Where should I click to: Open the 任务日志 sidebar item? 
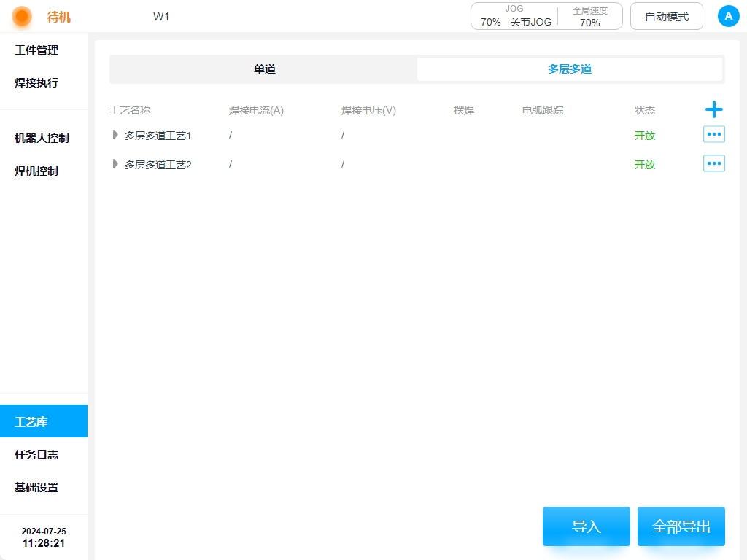(x=36, y=454)
